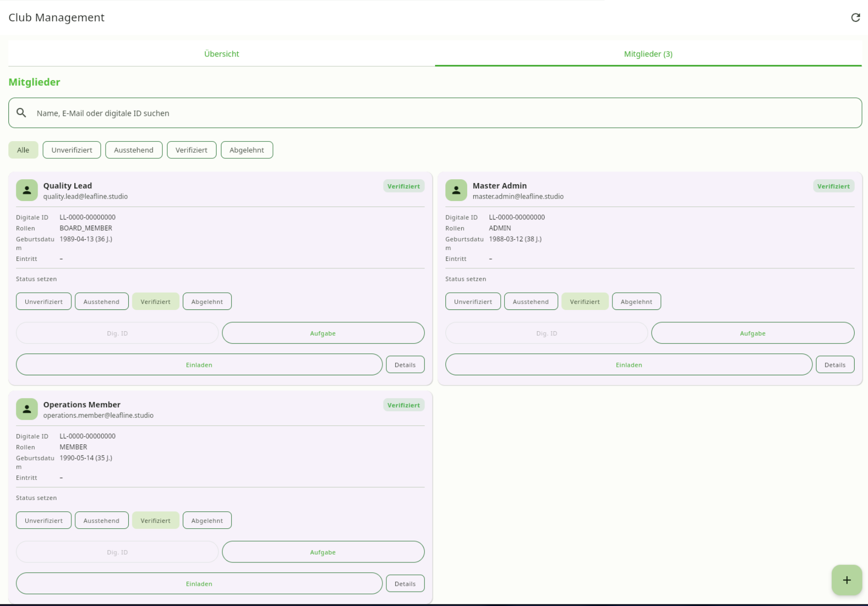Filter members list by Abgelehnt

tap(247, 150)
